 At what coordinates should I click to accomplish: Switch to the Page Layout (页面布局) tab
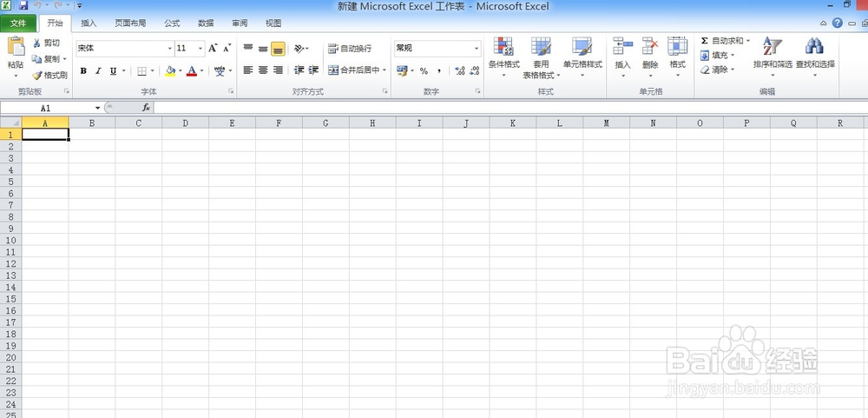tap(131, 23)
